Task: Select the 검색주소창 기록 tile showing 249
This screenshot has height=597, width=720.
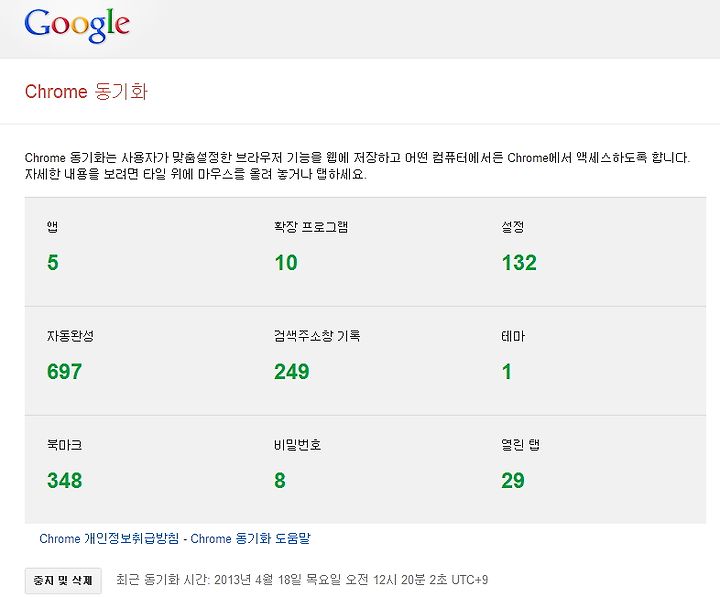Action: click(x=366, y=361)
